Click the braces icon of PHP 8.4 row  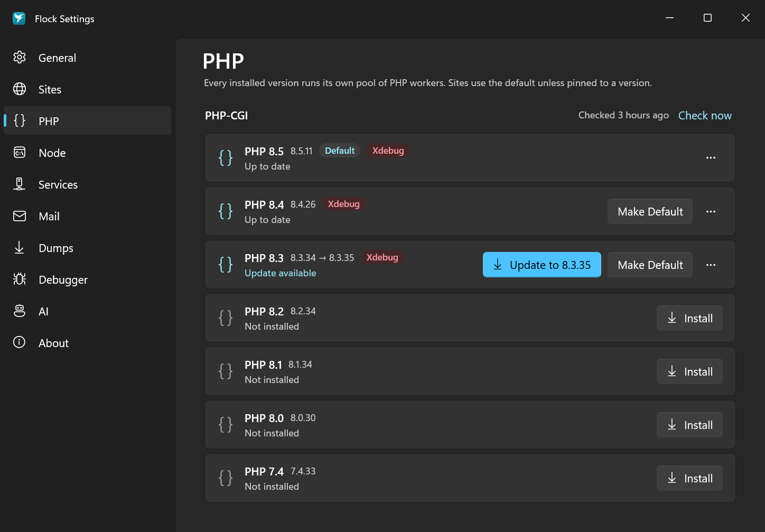(x=226, y=211)
